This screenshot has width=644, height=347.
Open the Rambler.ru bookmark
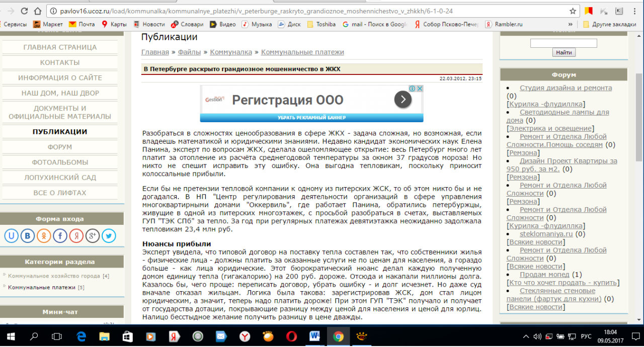(x=504, y=24)
